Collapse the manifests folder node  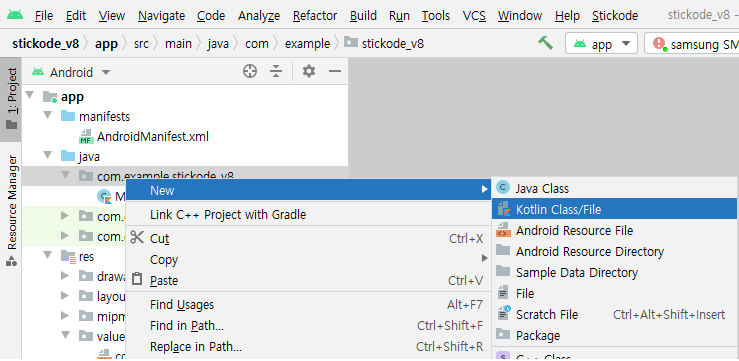[x=48, y=115]
